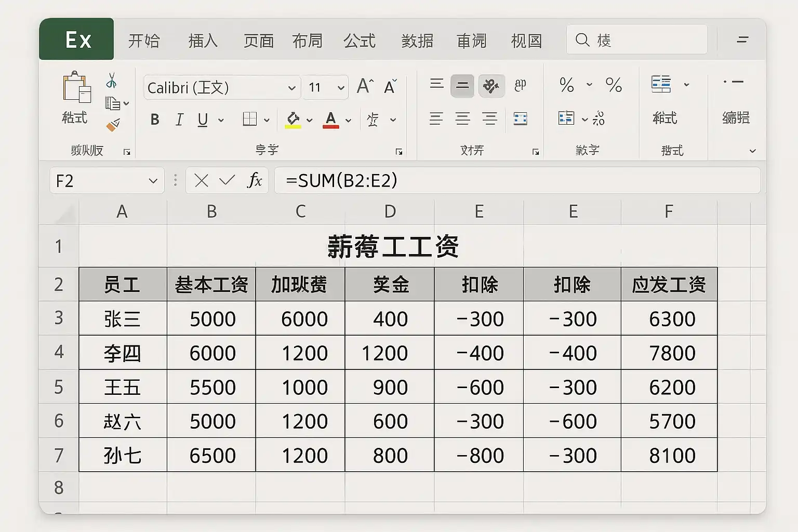The width and height of the screenshot is (798, 532).
Task: Open the Calibri font name dropdown
Action: pyautogui.click(x=291, y=88)
